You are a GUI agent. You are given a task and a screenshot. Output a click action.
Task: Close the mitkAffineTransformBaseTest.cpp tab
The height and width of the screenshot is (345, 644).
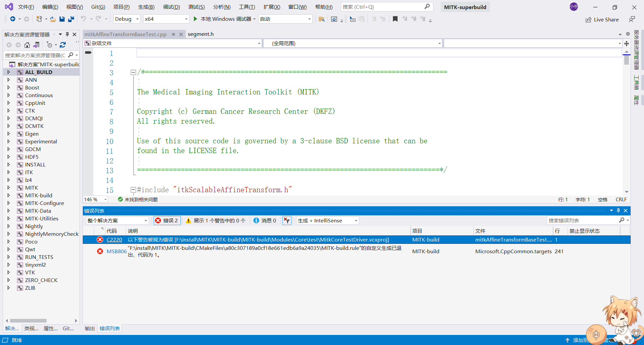(181, 34)
